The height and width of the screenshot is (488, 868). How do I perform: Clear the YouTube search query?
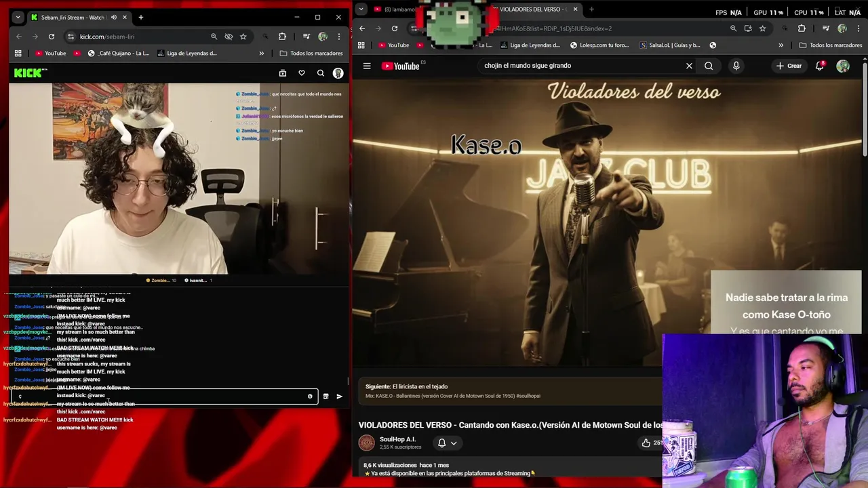[x=689, y=66]
